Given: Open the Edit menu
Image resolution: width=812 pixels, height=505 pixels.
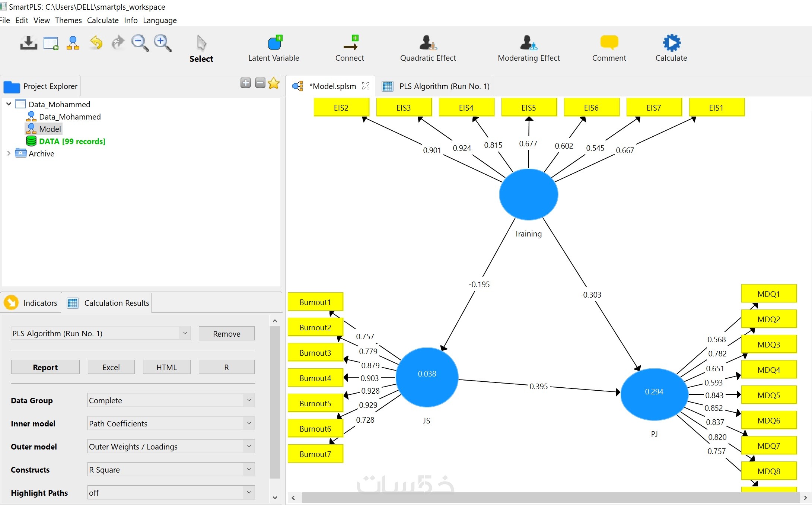Looking at the screenshot, I should [x=22, y=20].
